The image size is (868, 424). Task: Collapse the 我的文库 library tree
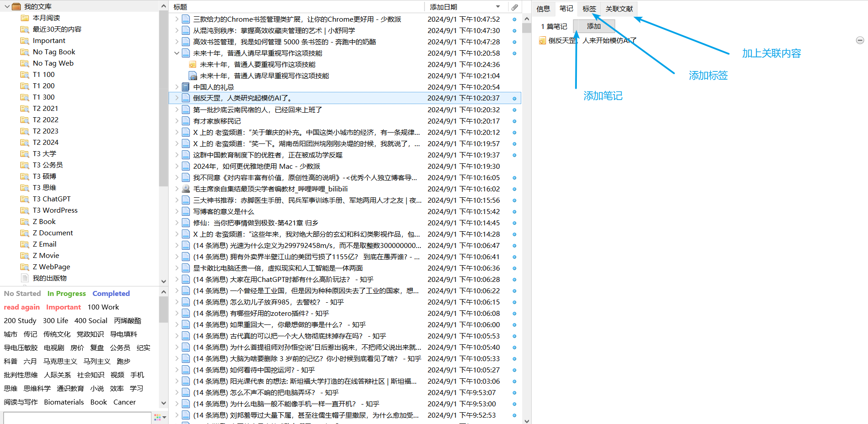6,6
